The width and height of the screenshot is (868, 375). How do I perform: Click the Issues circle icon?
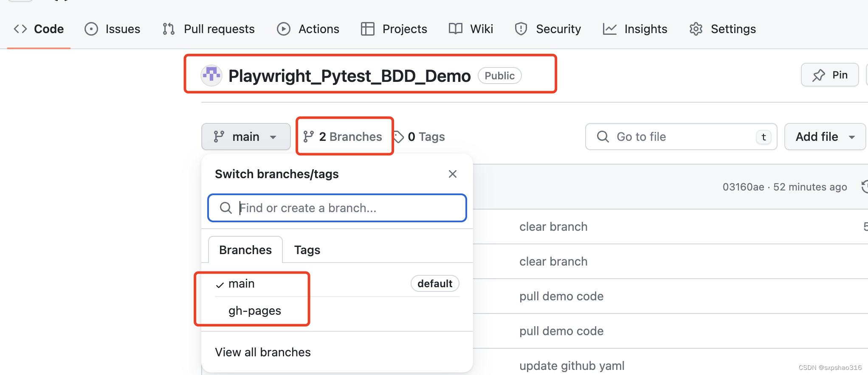[x=91, y=29]
